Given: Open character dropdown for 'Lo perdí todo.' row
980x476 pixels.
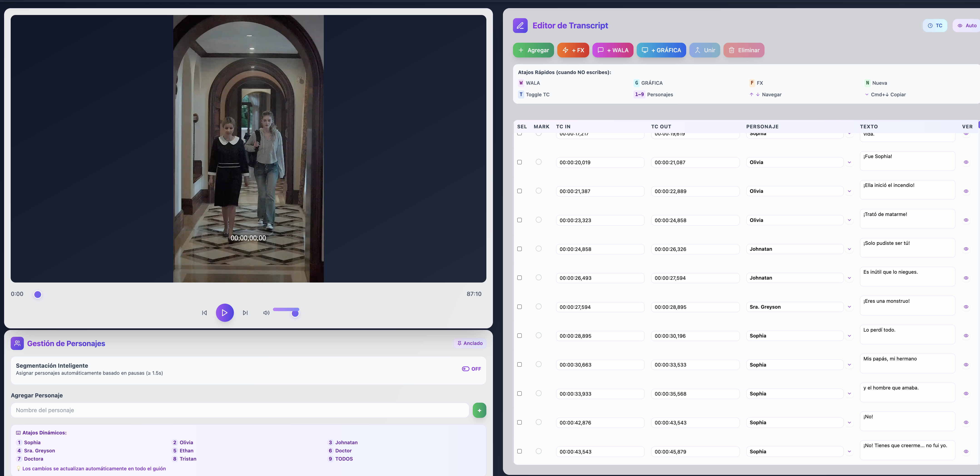Looking at the screenshot, I should coord(849,336).
